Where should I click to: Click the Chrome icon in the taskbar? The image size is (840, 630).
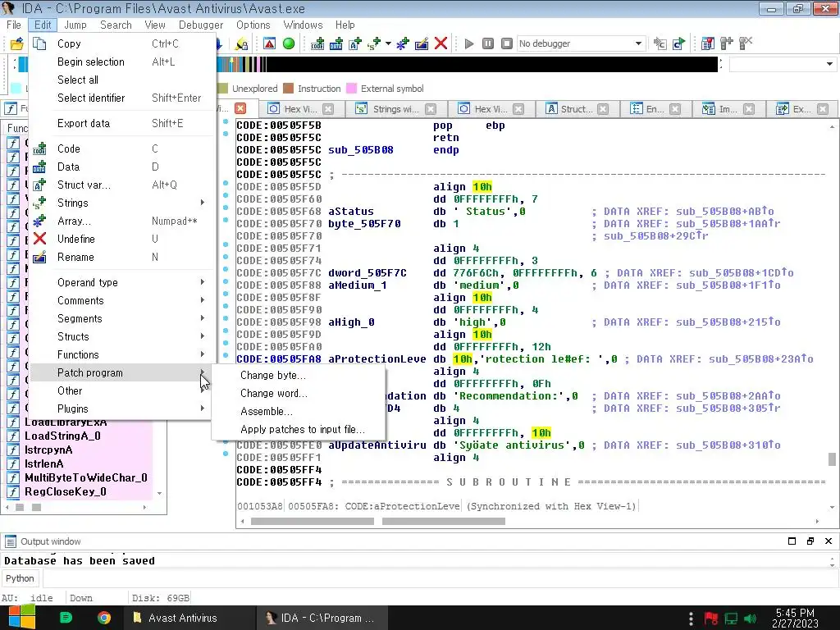tap(104, 619)
